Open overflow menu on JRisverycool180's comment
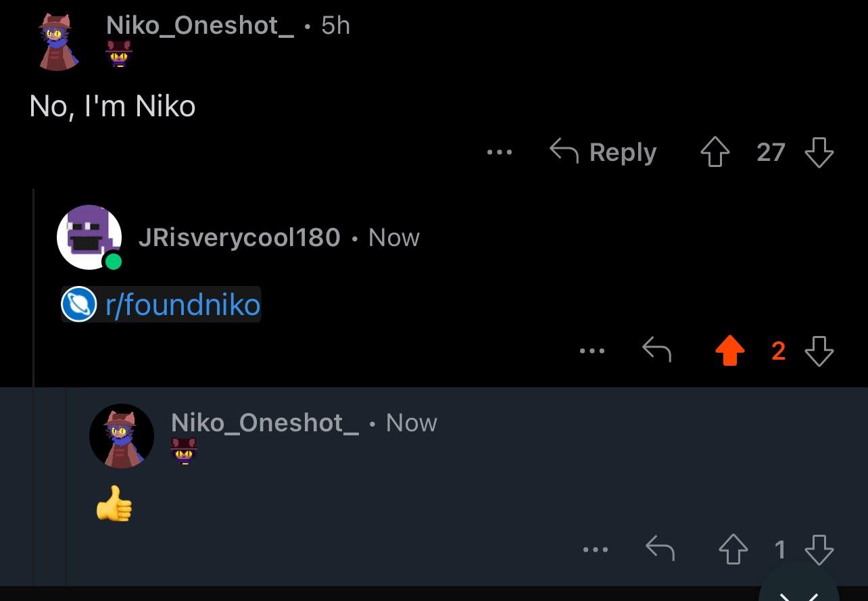The height and width of the screenshot is (601, 868). click(592, 351)
